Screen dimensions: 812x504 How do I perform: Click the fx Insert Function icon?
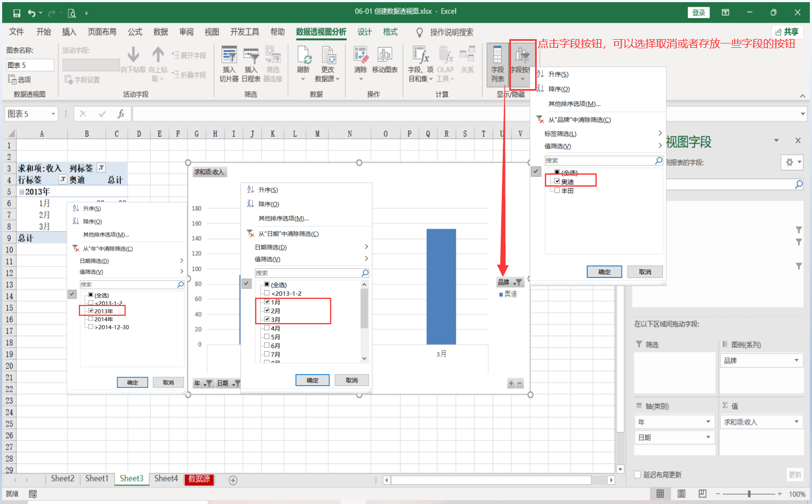121,114
